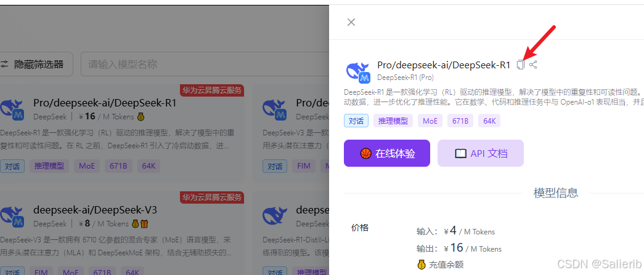Click 华为云昇腾云服务 badge on DeepSeek-V3 card
Image resolution: width=644 pixels, height=275 pixels.
[212, 197]
